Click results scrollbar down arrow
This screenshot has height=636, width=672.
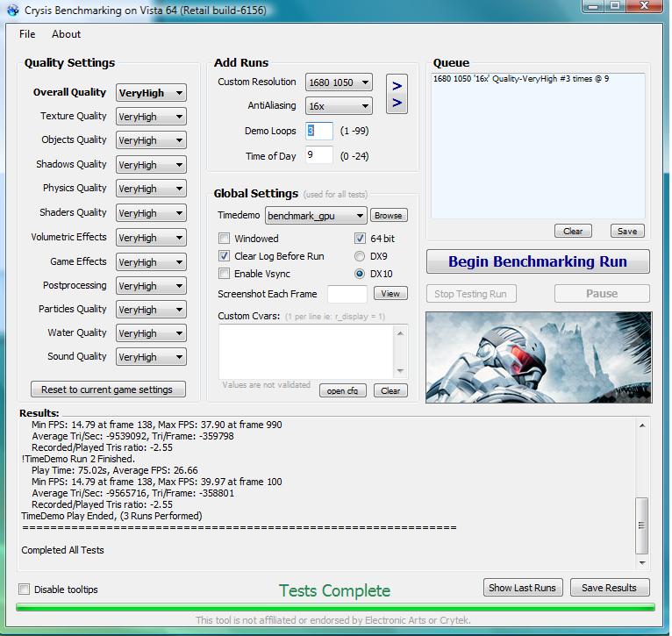642,562
